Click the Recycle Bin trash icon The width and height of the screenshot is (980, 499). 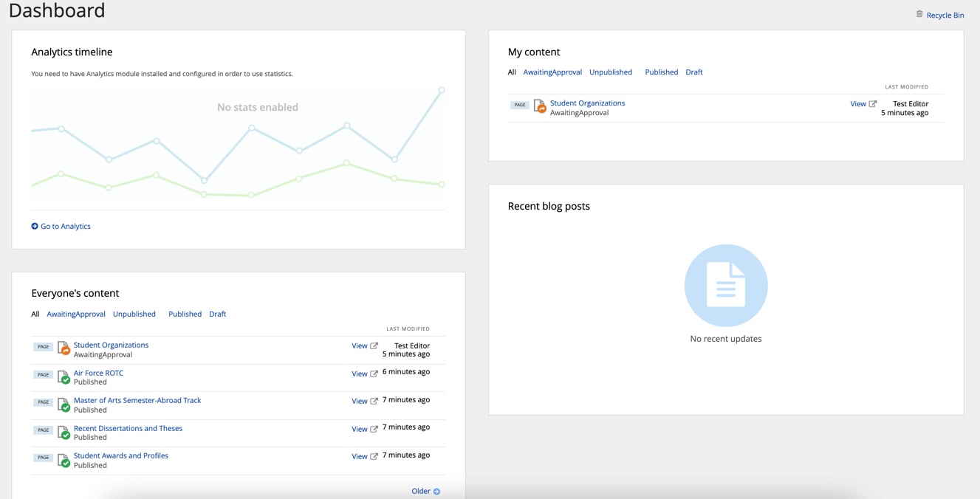point(919,14)
